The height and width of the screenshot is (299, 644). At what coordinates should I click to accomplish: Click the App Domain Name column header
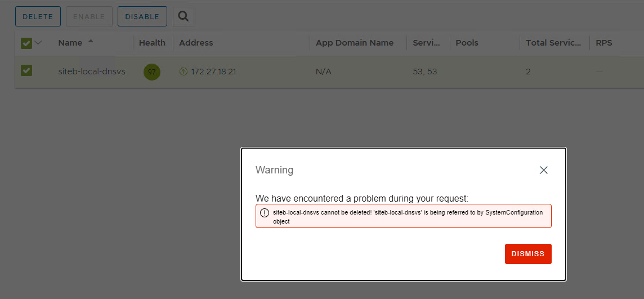tap(354, 43)
